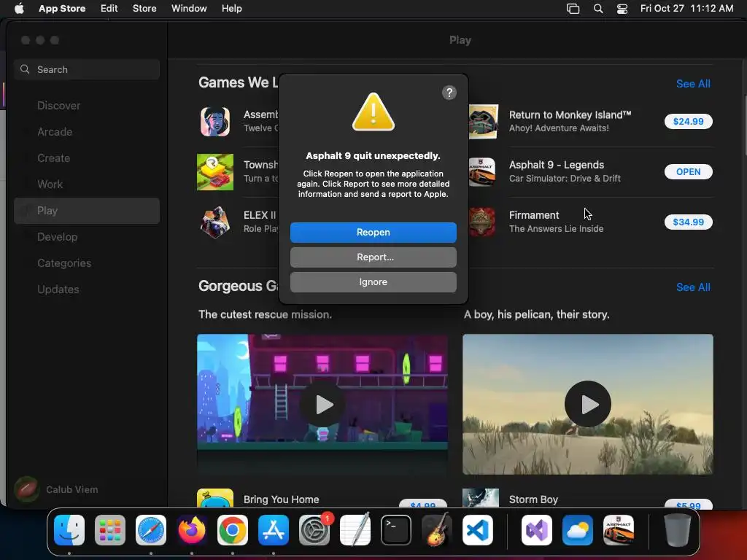The height and width of the screenshot is (560, 747).
Task: Click the Assemble game app icon
Action: point(215,122)
